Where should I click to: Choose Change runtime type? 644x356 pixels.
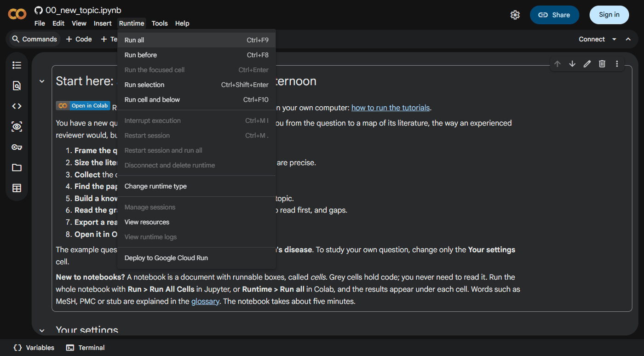196,186
